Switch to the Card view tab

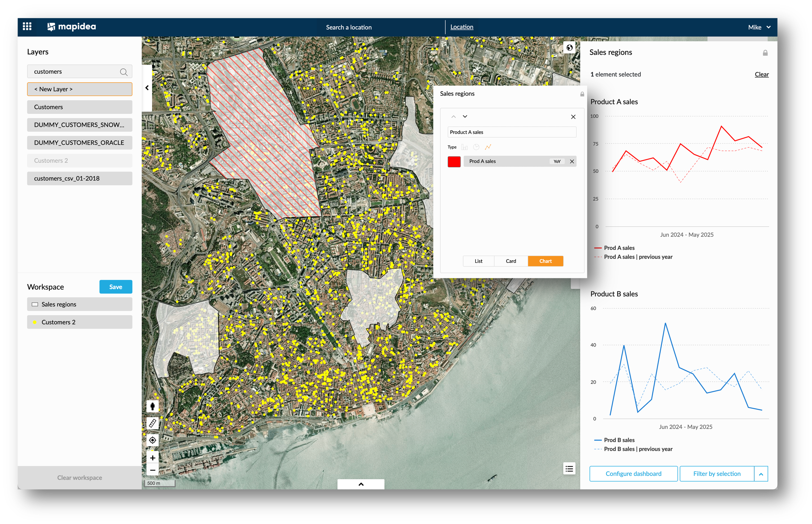tap(511, 261)
